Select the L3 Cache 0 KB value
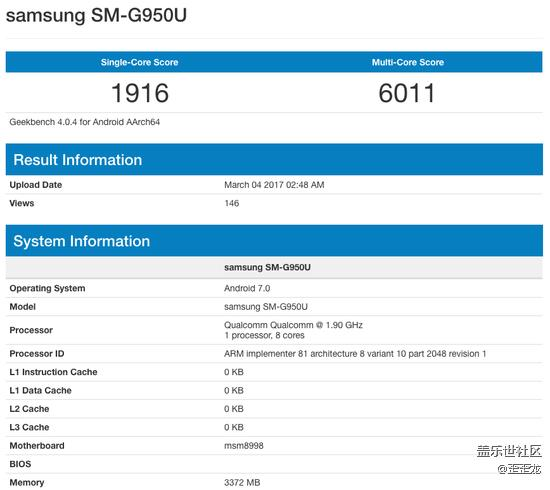This screenshot has width=550, height=490. (234, 428)
